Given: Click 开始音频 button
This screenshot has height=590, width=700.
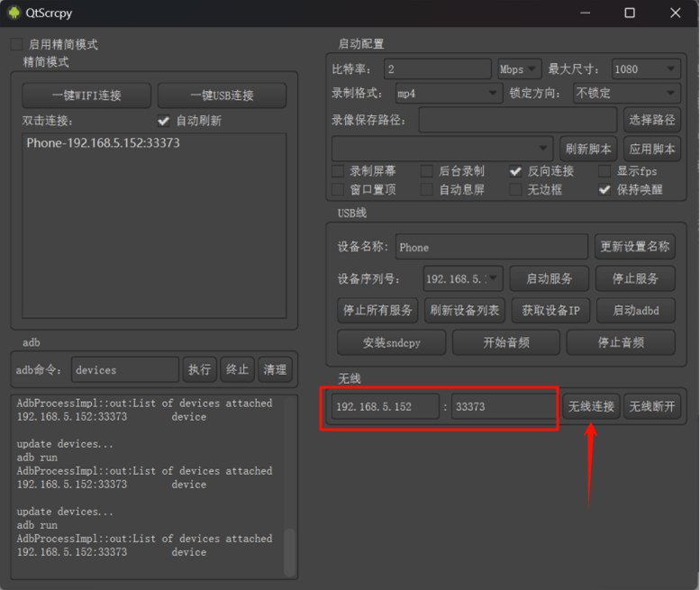Looking at the screenshot, I should tap(505, 343).
